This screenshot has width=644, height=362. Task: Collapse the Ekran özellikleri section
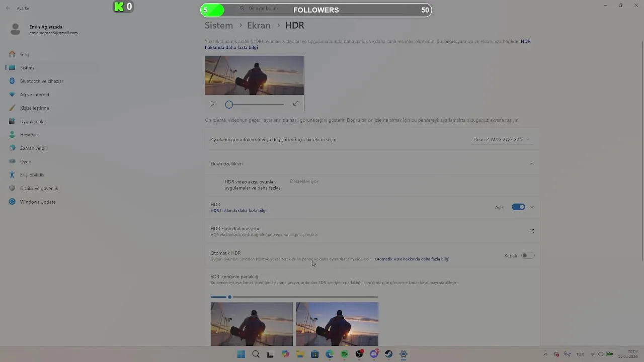coord(532,163)
